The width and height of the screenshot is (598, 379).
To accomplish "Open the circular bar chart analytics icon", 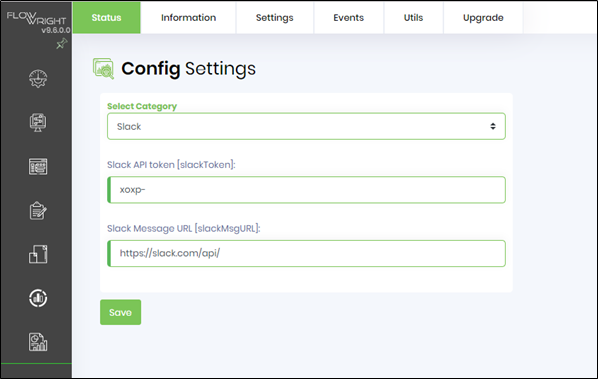I will coord(38,298).
